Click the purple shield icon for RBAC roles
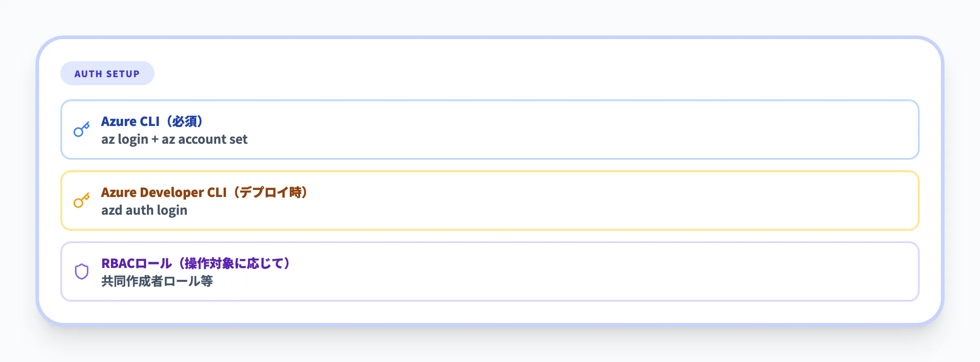980x362 pixels. (82, 271)
